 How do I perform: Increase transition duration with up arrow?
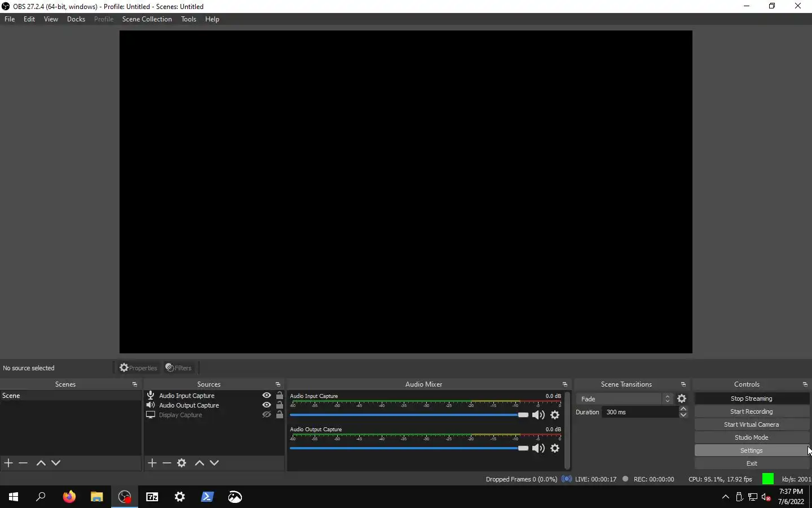683,409
